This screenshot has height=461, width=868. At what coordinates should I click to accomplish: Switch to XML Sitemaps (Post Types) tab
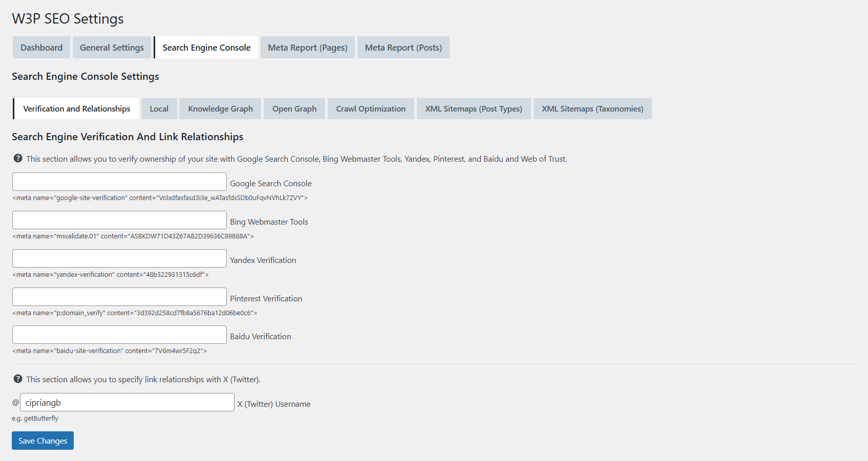(x=474, y=108)
